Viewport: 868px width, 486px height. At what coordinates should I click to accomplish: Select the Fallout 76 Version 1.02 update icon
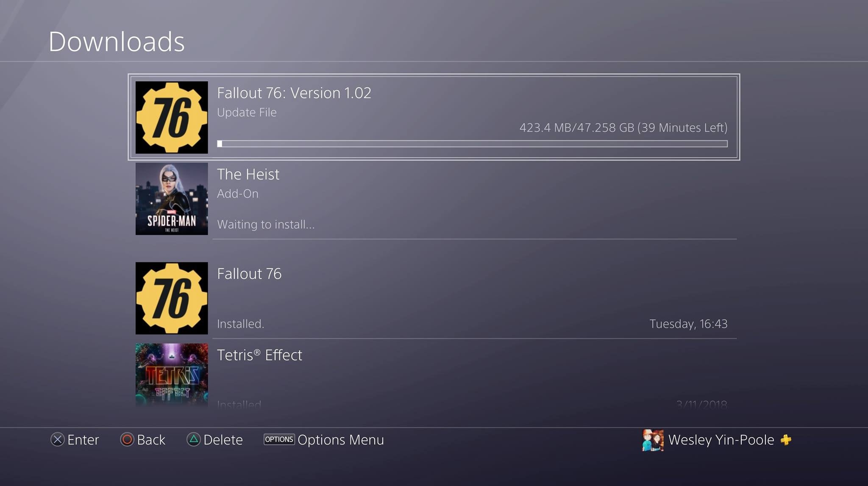[x=172, y=117]
